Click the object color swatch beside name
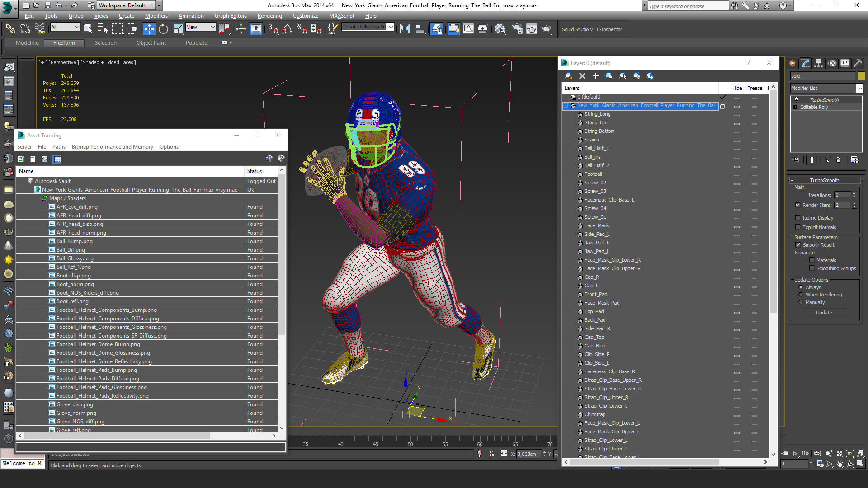Image resolution: width=868 pixels, height=488 pixels. pyautogui.click(x=861, y=76)
